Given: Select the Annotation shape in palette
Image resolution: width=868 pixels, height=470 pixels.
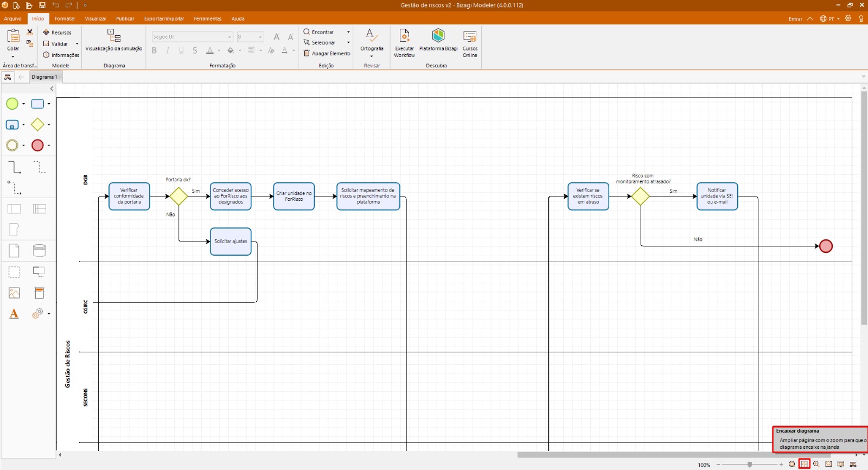Looking at the screenshot, I should (39, 271).
